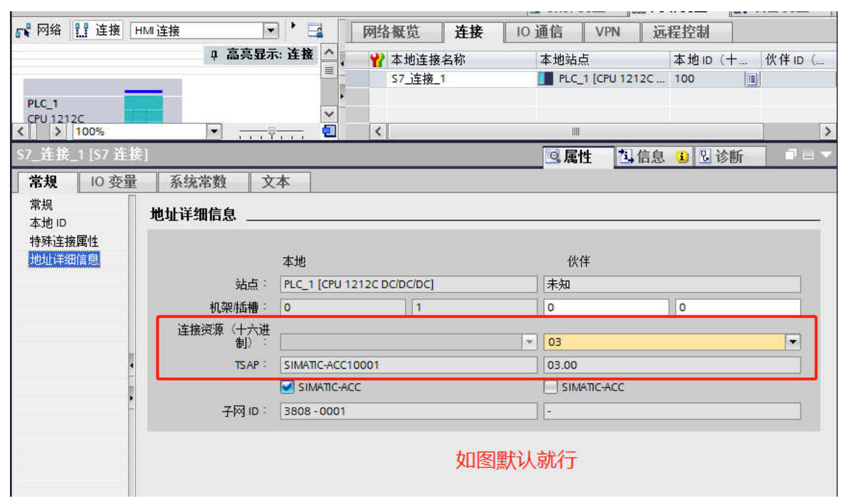Toggle the unchecked partner SIMATIC-ACC checkbox

551,387
